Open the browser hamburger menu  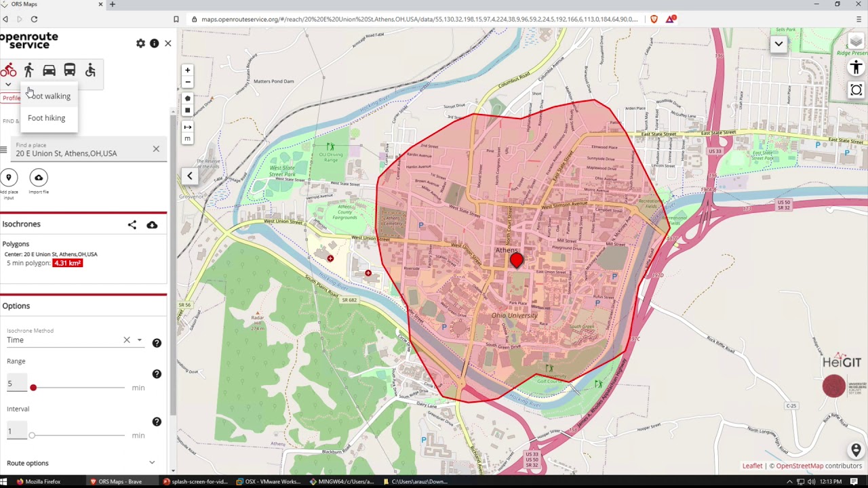(859, 19)
